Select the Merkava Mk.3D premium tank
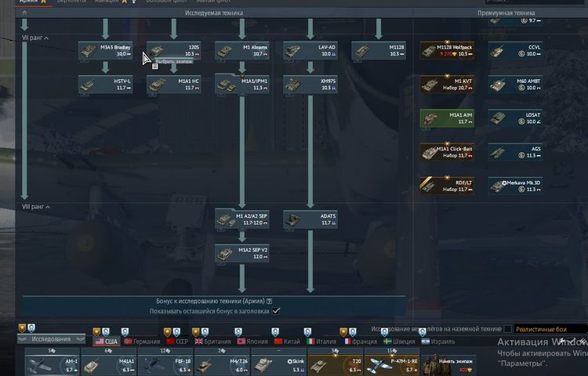Screen dimensions: 588x376 (x=514, y=186)
